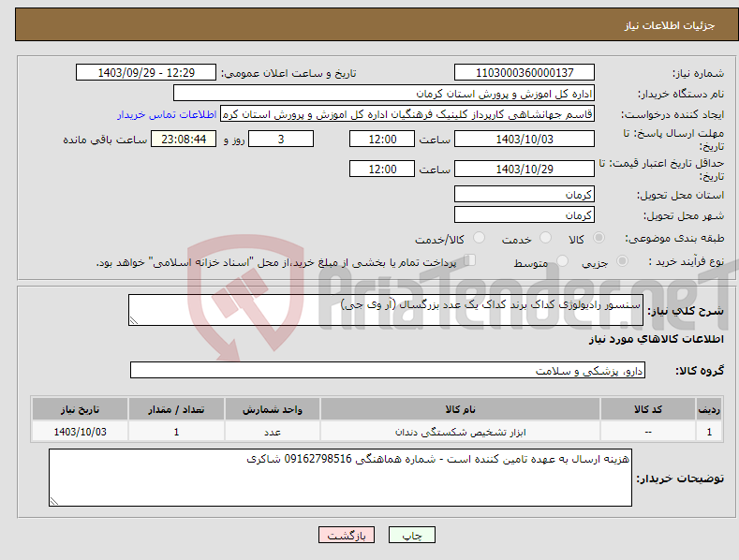Image resolution: width=739 pixels, height=560 pixels.
Task: Click the ابزار تشخیص شکستگی دندان cell
Action: 460,432
